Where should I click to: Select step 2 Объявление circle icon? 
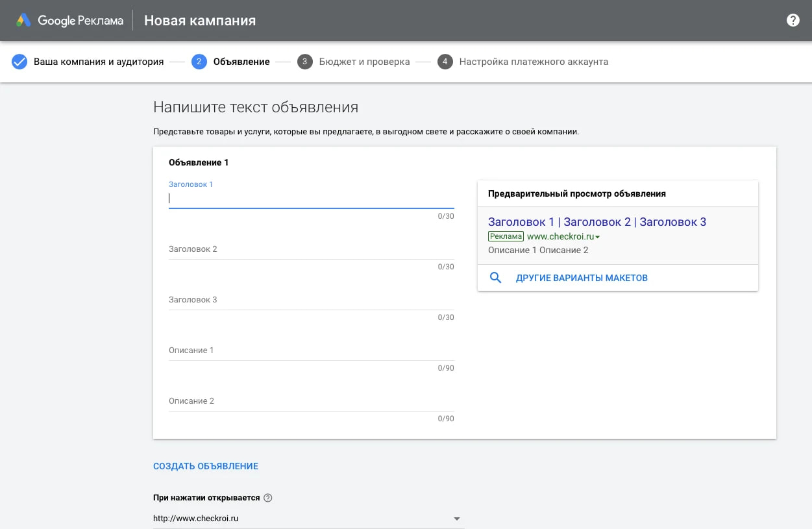click(199, 61)
